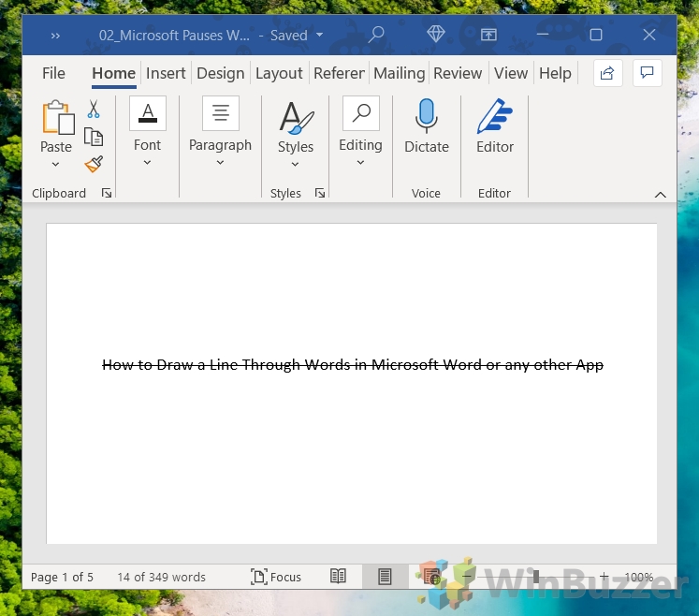The image size is (699, 616).
Task: Expand the Font group dropdown
Action: (147, 163)
